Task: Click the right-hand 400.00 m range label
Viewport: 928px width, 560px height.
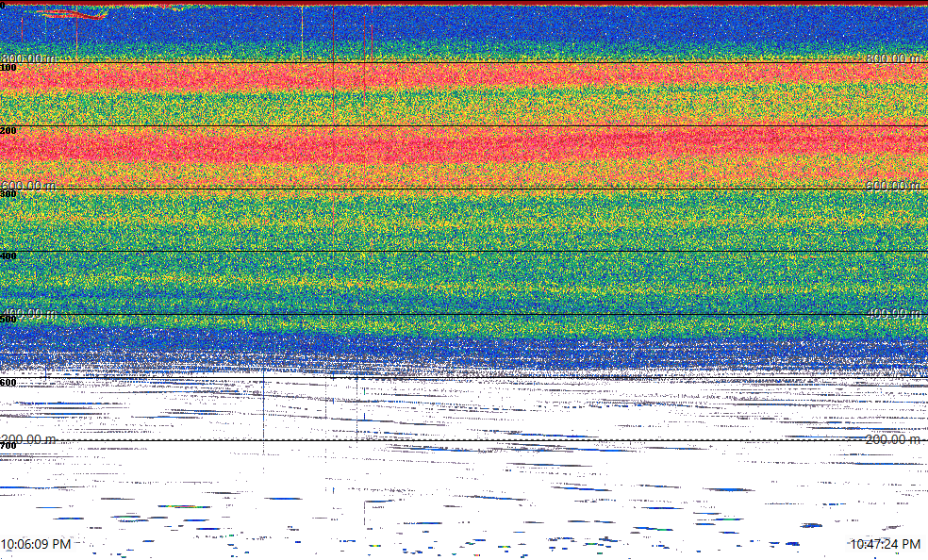Action: click(x=894, y=313)
